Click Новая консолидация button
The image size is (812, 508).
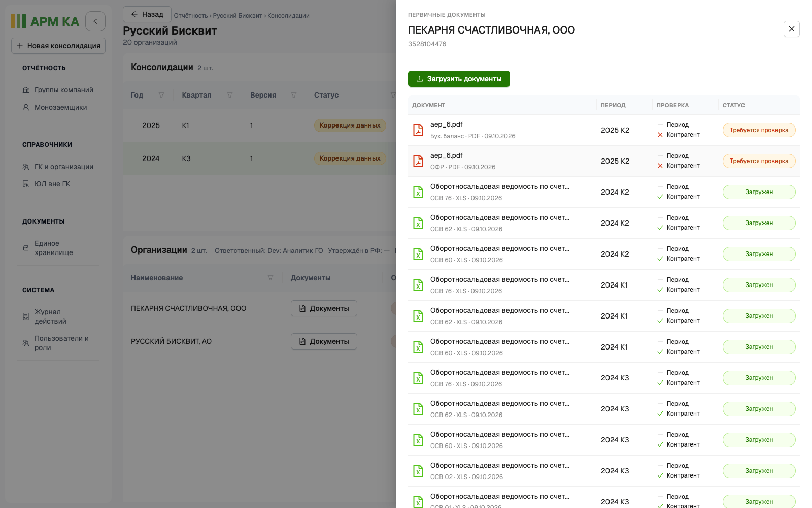(58, 46)
